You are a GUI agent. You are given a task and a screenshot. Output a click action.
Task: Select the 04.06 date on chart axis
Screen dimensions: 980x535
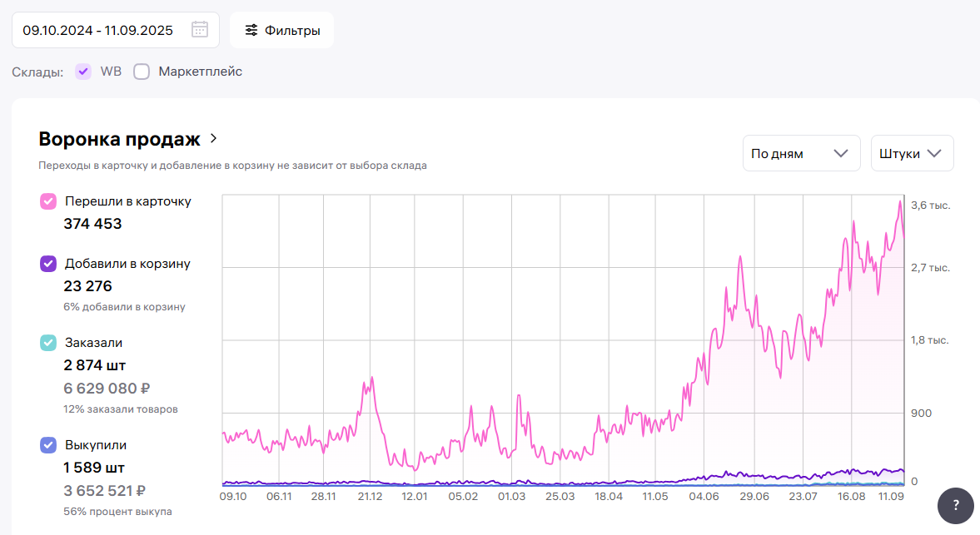coord(704,497)
